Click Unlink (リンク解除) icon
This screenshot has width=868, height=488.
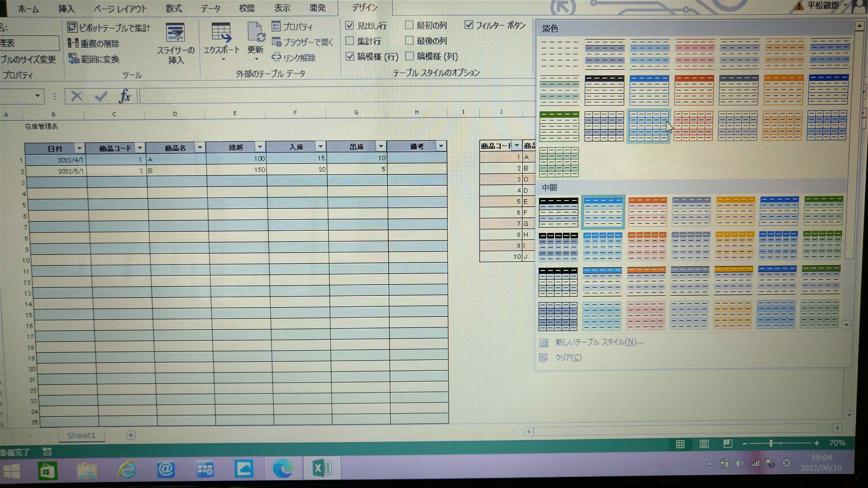(276, 57)
